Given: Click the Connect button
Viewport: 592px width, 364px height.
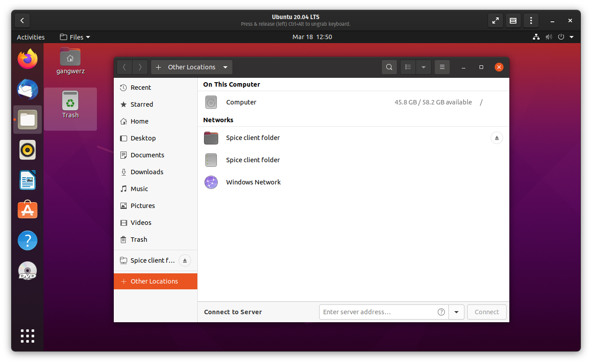Looking at the screenshot, I should pyautogui.click(x=487, y=312).
